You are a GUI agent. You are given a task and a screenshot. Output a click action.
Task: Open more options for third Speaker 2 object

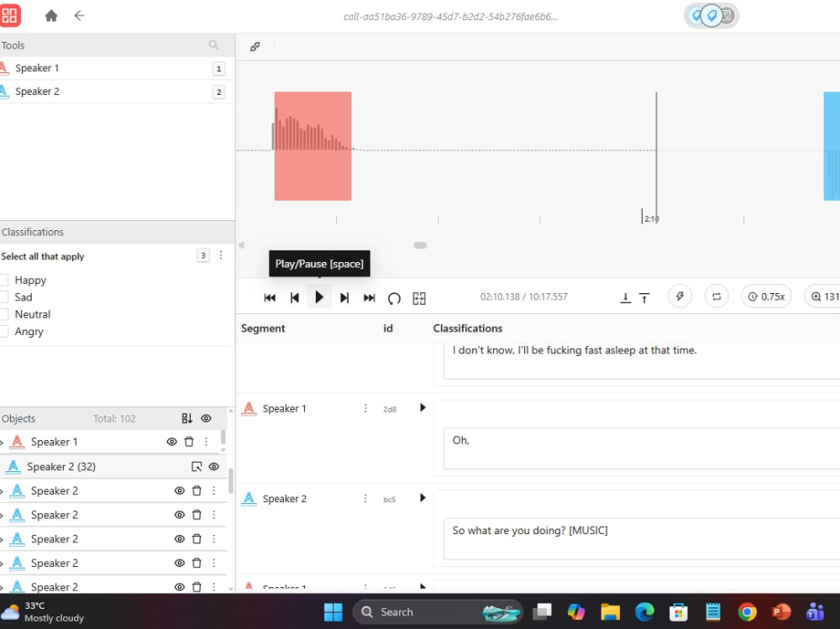(x=213, y=539)
